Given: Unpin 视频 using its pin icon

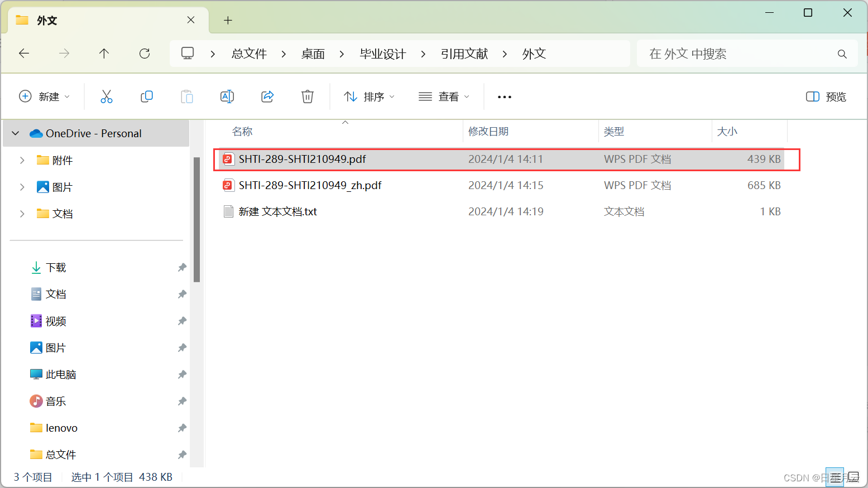Looking at the screenshot, I should [x=182, y=321].
